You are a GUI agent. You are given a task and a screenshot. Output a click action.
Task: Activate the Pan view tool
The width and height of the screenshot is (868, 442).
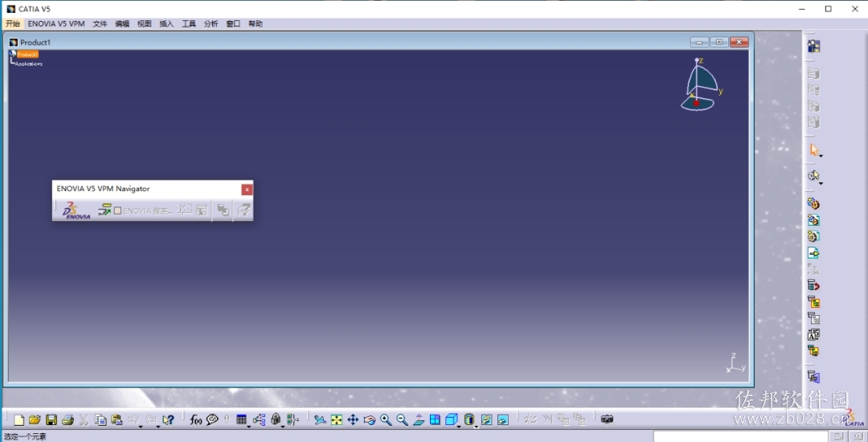[353, 419]
